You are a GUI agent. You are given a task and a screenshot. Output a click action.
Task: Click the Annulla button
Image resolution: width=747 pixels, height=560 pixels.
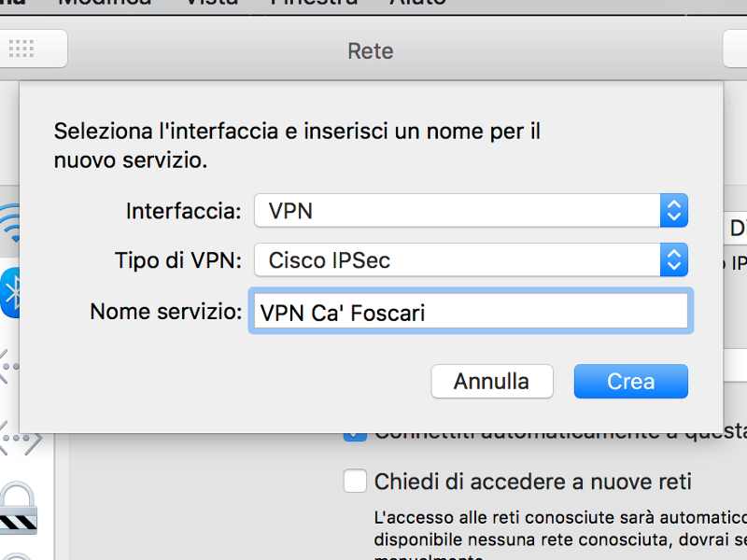[x=492, y=382]
